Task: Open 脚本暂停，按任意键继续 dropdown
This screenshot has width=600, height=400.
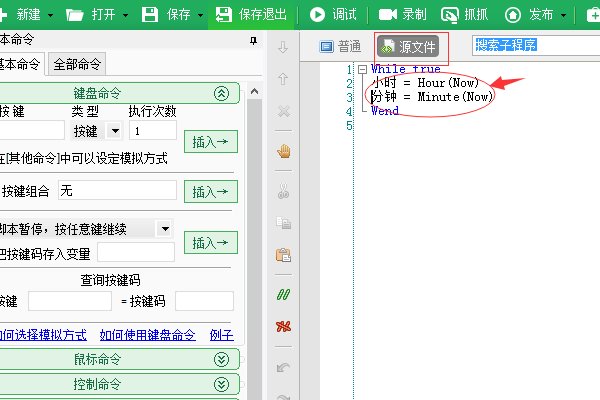Action: click(165, 229)
